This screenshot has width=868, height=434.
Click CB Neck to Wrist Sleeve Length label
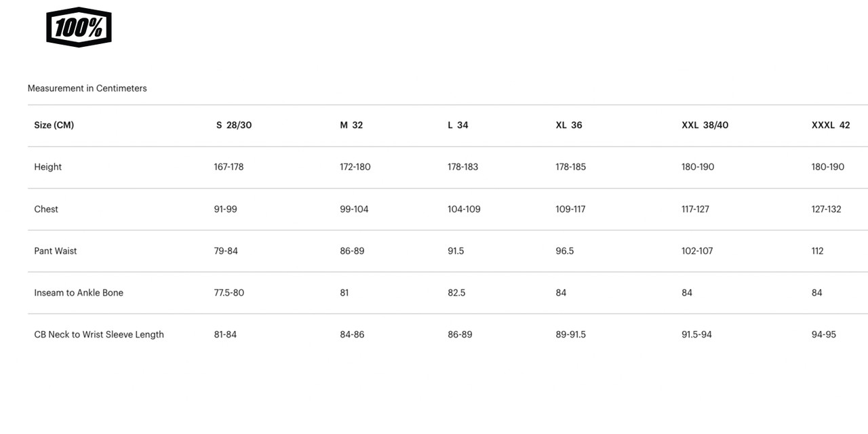point(99,334)
